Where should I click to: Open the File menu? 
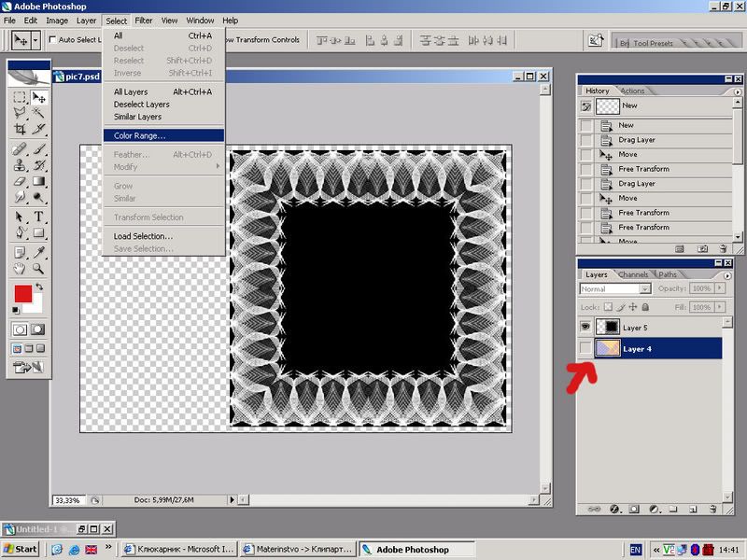point(9,21)
